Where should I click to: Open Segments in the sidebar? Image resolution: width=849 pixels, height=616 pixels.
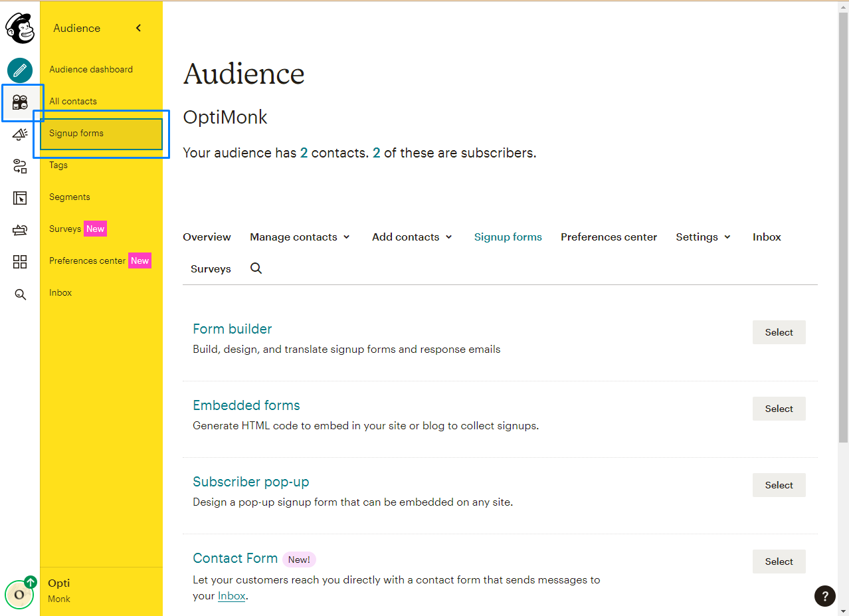coord(70,197)
